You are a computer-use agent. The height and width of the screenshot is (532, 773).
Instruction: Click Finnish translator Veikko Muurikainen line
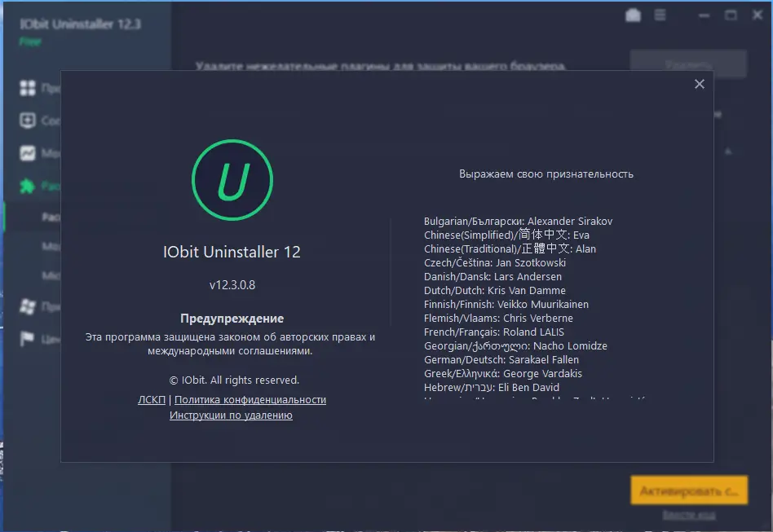pos(506,304)
